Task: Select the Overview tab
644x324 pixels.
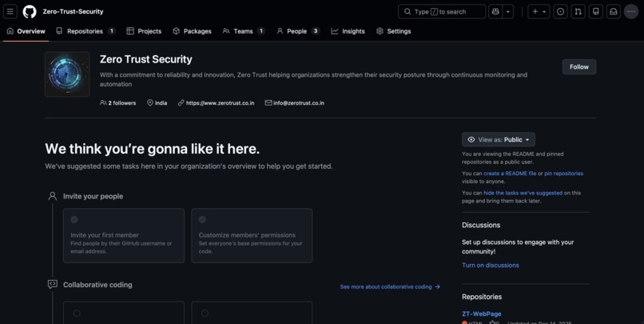Action: (x=26, y=31)
